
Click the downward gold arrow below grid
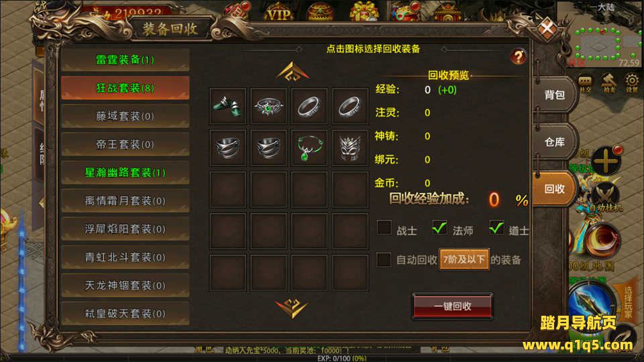click(x=293, y=308)
